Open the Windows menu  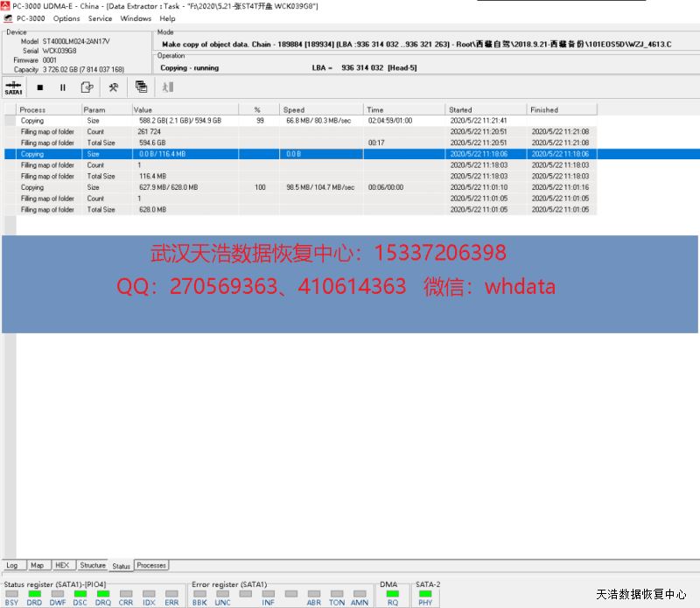click(x=136, y=18)
